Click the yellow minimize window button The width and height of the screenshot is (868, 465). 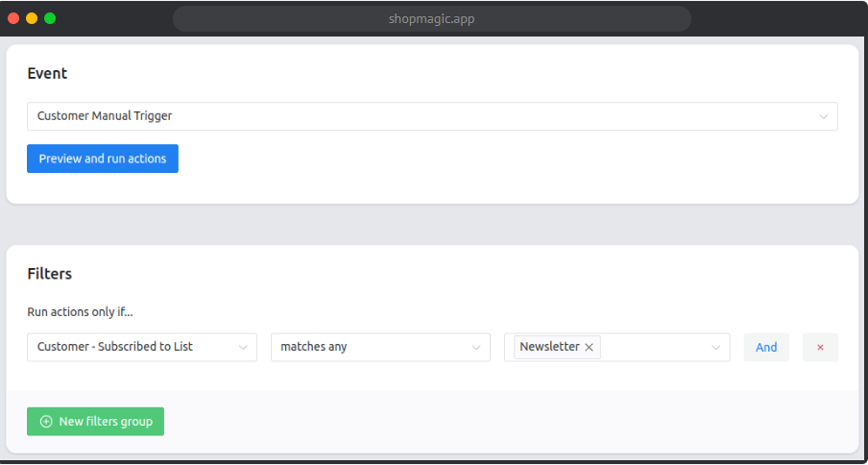pyautogui.click(x=32, y=18)
